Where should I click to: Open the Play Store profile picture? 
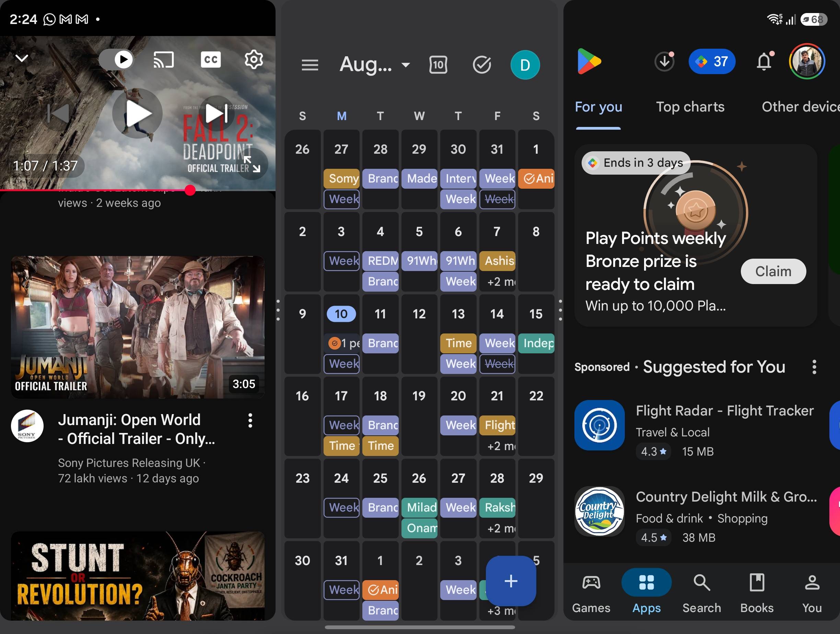click(807, 61)
